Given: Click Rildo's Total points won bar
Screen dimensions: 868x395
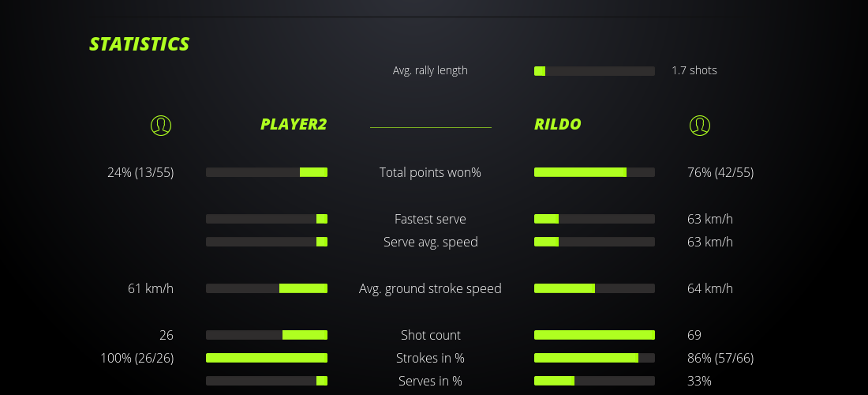Looking at the screenshot, I should (x=594, y=172).
